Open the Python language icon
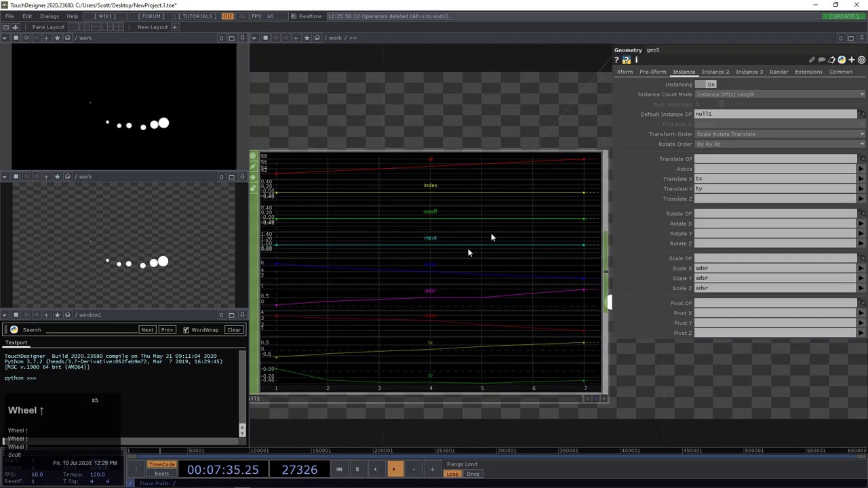The image size is (868, 488). pos(842,60)
